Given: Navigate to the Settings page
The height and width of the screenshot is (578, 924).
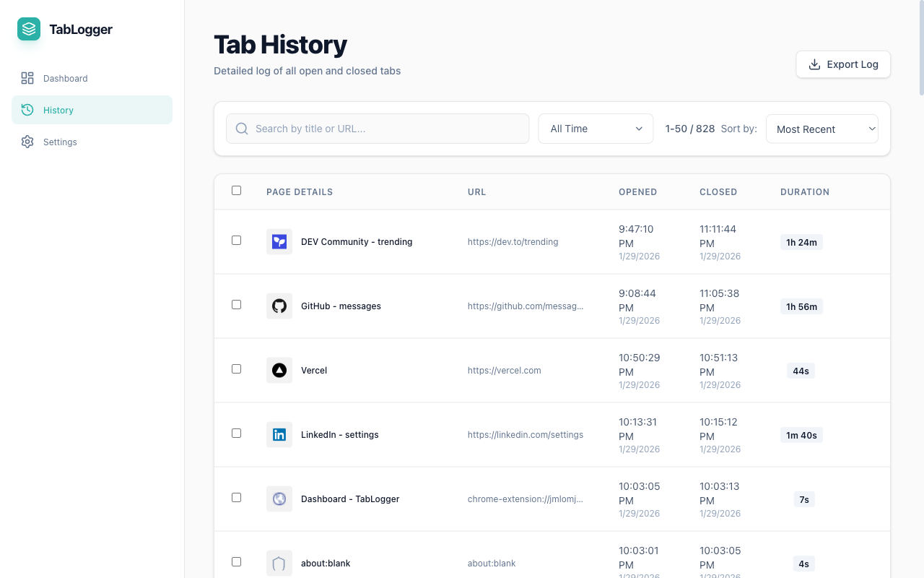Looking at the screenshot, I should [x=60, y=142].
